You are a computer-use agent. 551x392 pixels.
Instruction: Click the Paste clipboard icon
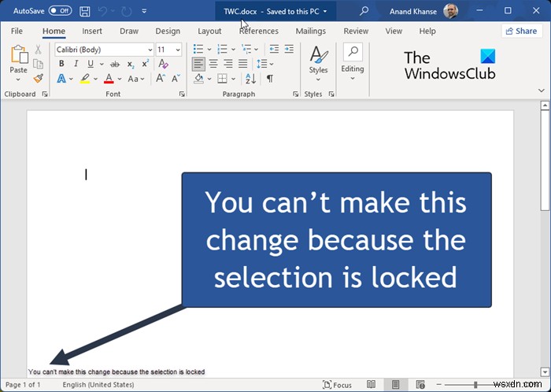click(x=19, y=55)
